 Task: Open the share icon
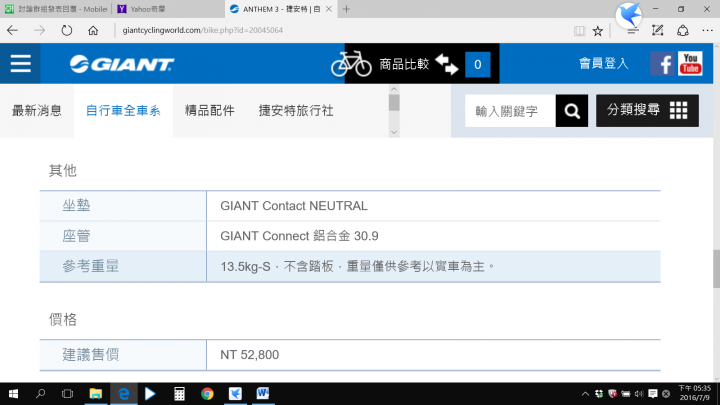click(x=683, y=30)
